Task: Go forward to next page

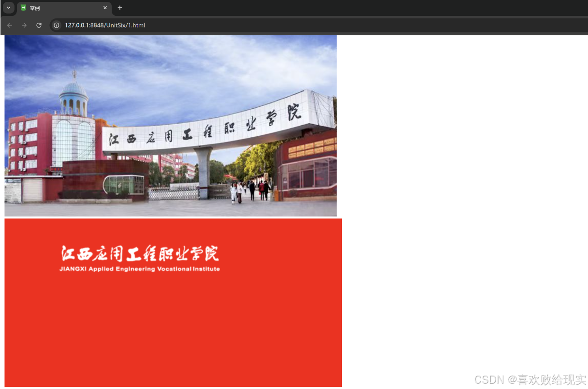Action: coord(24,25)
